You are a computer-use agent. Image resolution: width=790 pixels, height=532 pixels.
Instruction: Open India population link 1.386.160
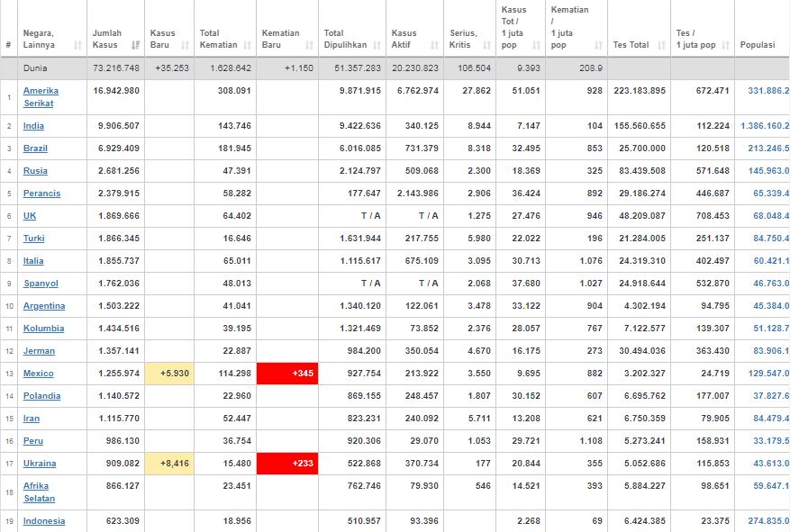click(765, 126)
